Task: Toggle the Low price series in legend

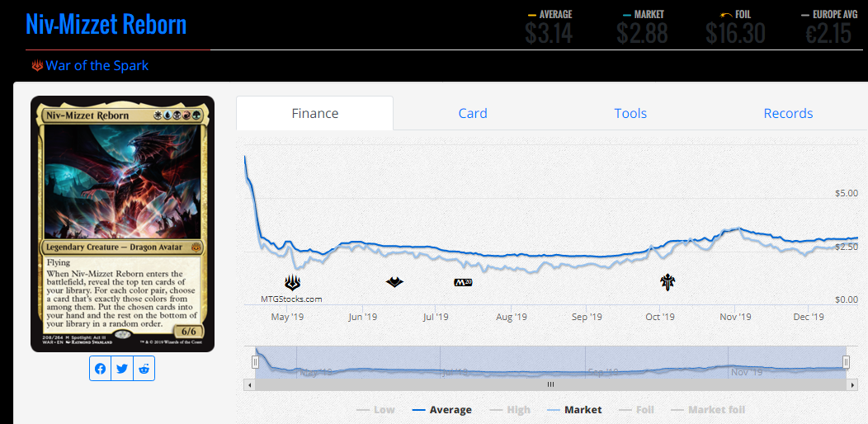Action: click(x=376, y=410)
